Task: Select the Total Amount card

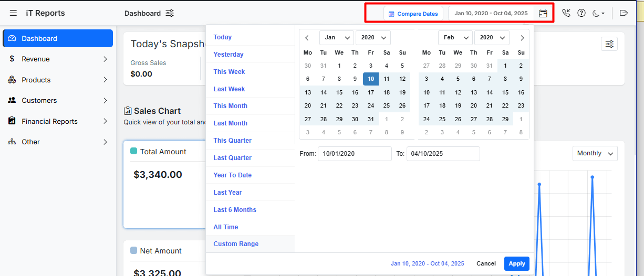Action: pyautogui.click(x=165, y=184)
